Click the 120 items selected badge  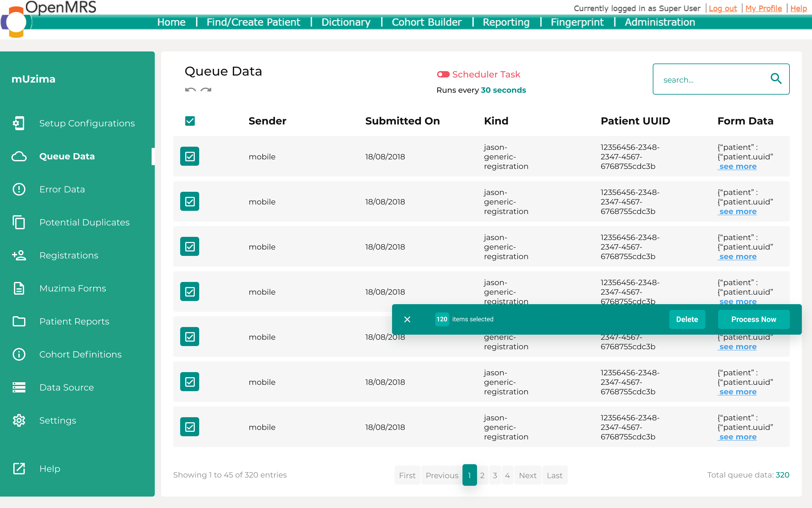(x=442, y=319)
